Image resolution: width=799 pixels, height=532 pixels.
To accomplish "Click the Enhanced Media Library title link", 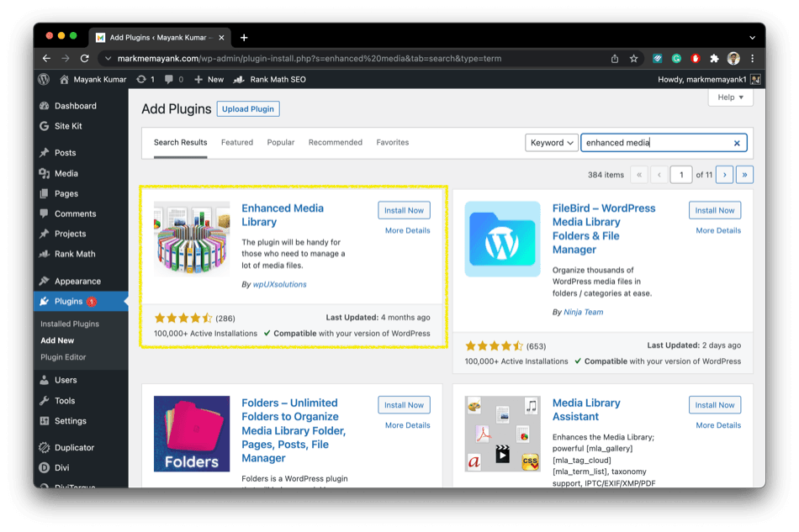I will point(283,215).
